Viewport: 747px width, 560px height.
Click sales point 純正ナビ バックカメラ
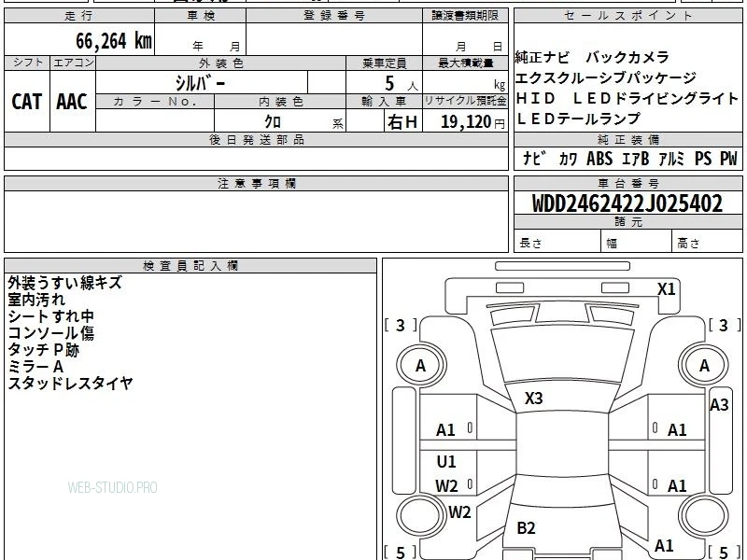[592, 57]
